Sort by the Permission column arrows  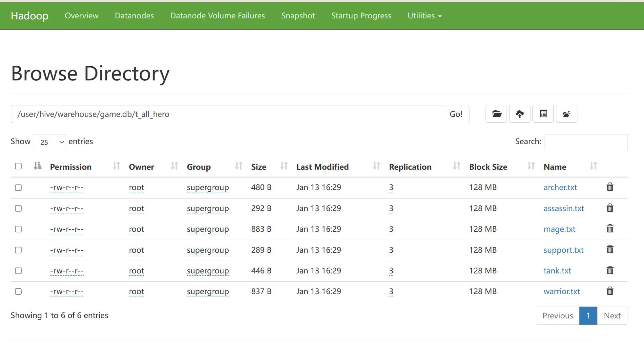tap(116, 166)
